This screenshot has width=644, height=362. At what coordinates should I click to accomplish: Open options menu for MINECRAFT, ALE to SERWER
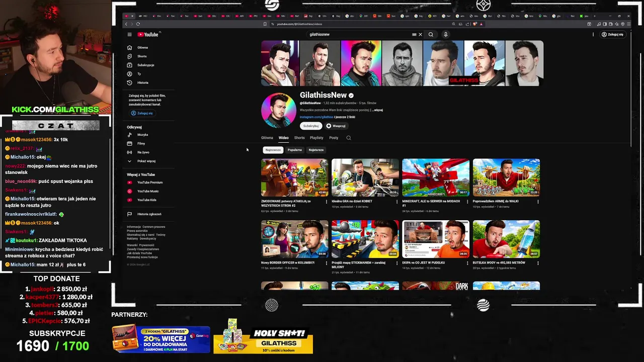pos(467,202)
